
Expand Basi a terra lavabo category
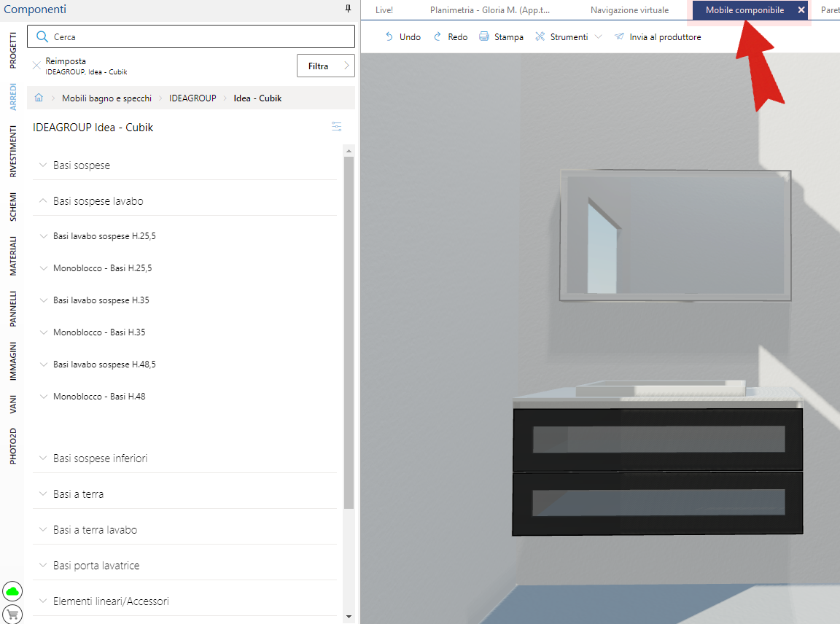click(x=44, y=529)
